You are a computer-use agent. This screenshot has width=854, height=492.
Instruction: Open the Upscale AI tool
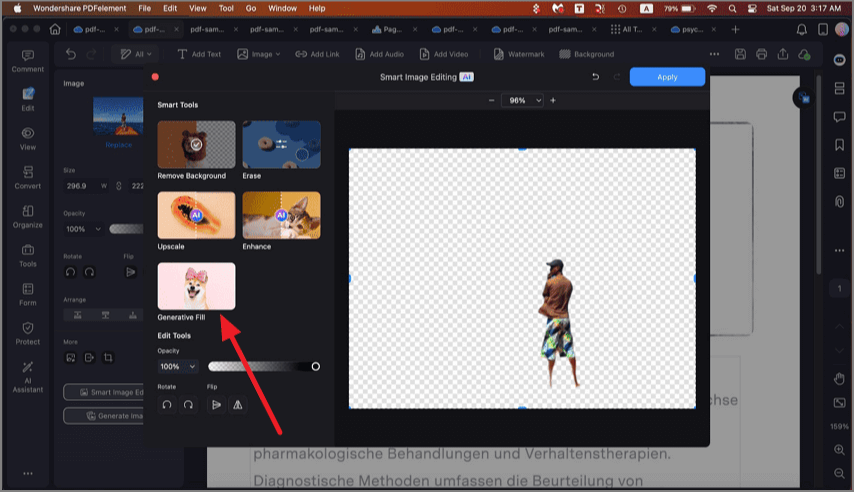tap(196, 215)
